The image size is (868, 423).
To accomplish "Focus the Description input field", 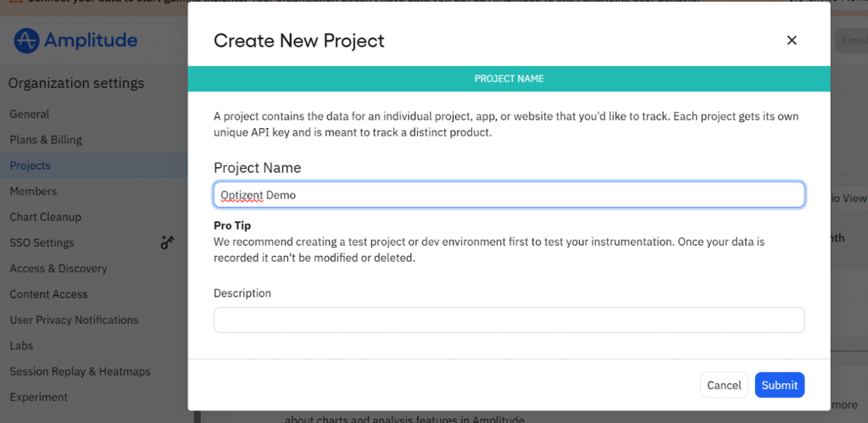I will (509, 320).
